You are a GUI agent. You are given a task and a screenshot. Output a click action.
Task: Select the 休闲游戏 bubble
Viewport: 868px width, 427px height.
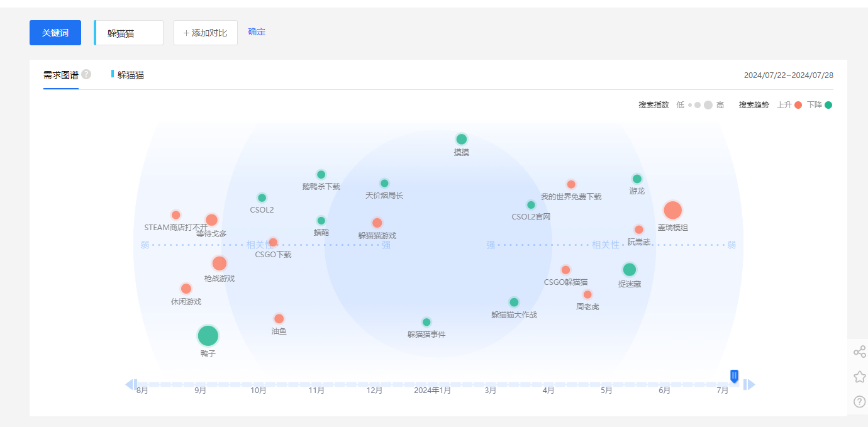click(x=186, y=289)
